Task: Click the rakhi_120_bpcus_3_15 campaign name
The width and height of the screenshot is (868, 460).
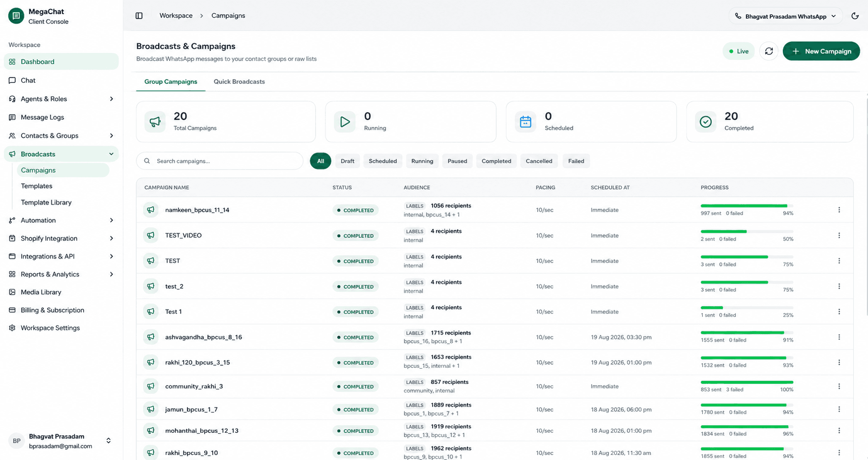Action: pyautogui.click(x=198, y=363)
